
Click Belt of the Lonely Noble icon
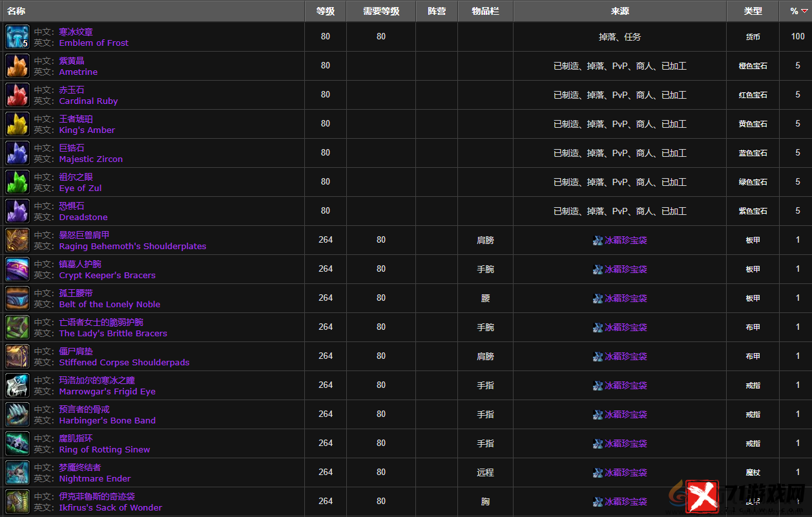[17, 298]
